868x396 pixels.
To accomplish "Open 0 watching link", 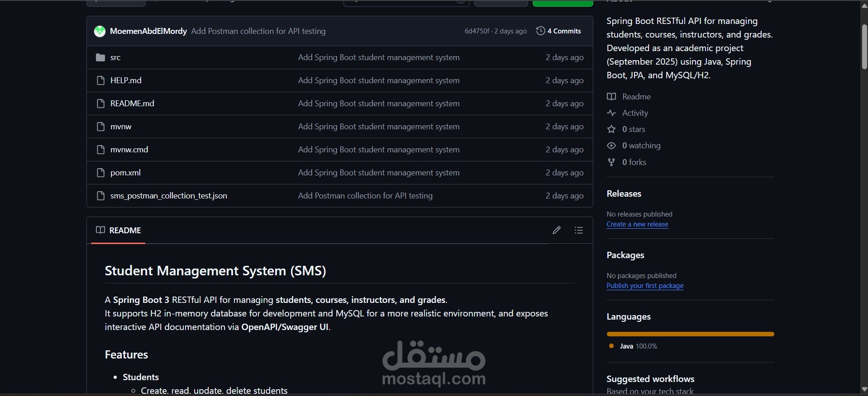I will click(641, 146).
